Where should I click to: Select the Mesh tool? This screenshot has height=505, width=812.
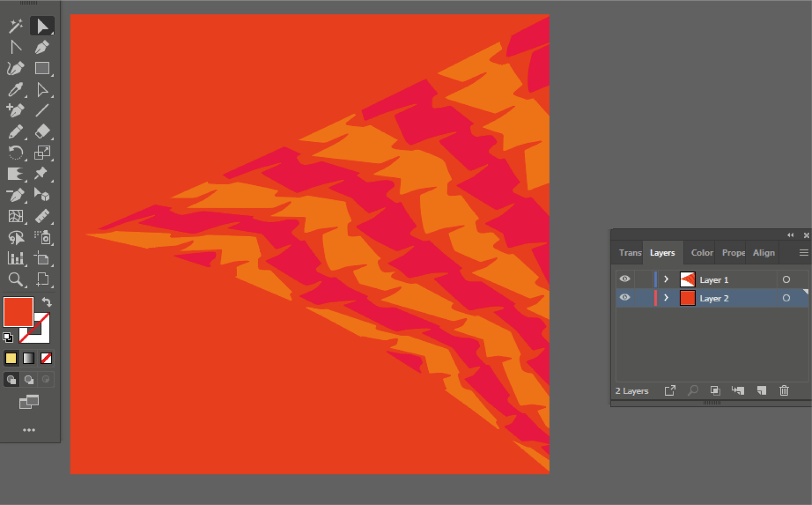point(16,216)
